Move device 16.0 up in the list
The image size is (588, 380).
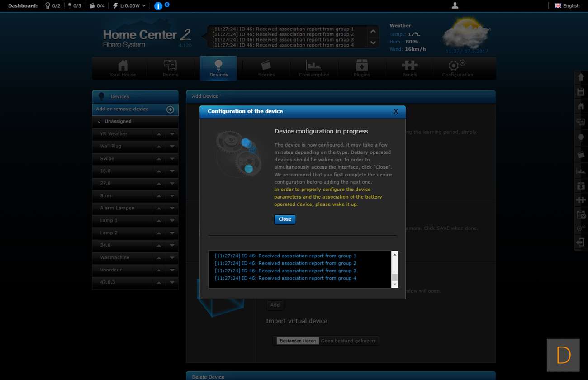click(159, 171)
